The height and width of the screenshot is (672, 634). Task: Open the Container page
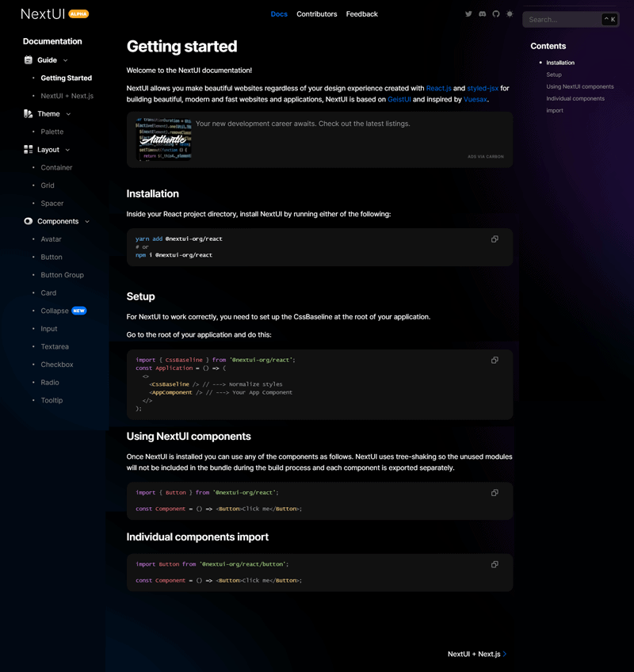point(56,167)
